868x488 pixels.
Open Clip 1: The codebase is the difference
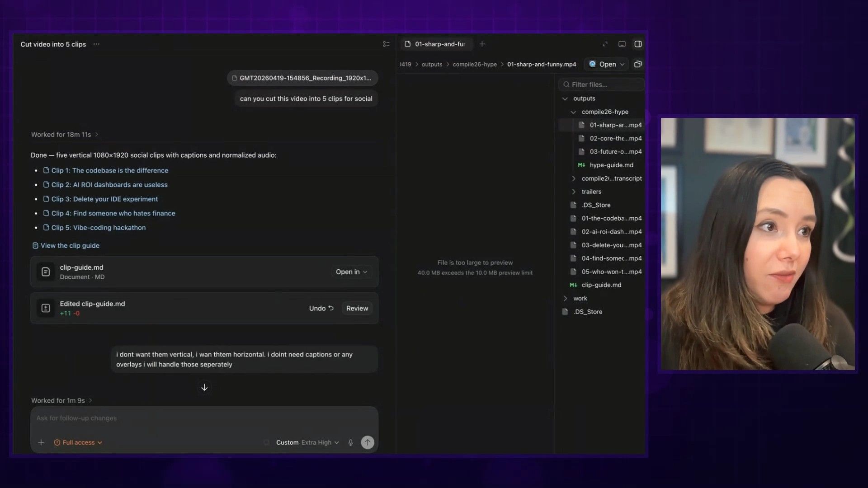point(106,170)
